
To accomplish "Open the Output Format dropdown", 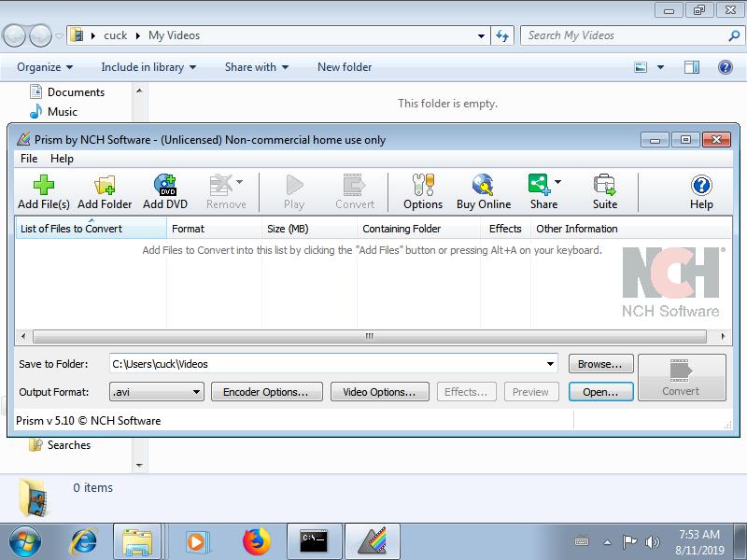I will tap(156, 392).
